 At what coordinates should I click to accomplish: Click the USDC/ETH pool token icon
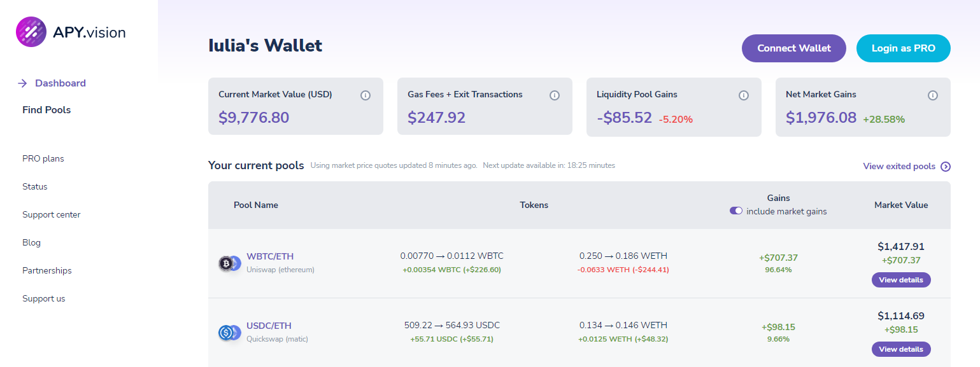click(229, 332)
